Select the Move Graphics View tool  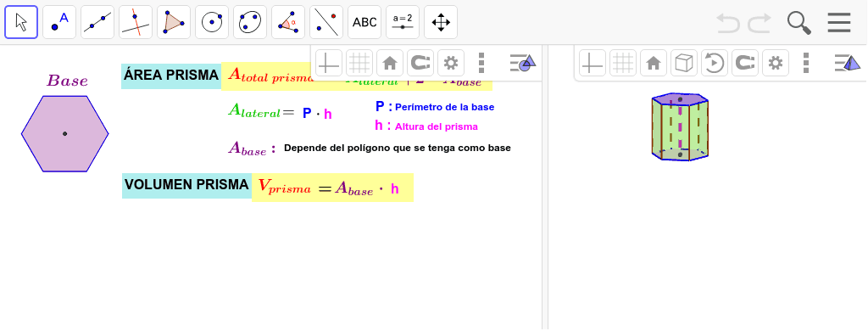441,22
